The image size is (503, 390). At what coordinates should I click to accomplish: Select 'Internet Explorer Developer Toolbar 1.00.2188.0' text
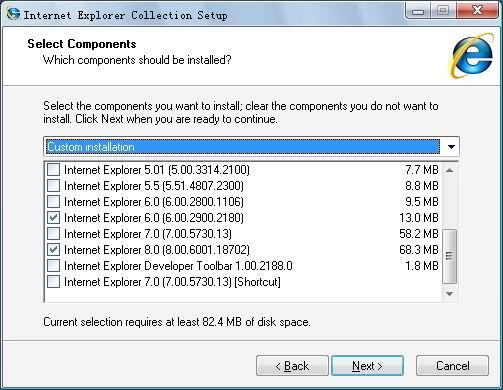[x=178, y=266]
